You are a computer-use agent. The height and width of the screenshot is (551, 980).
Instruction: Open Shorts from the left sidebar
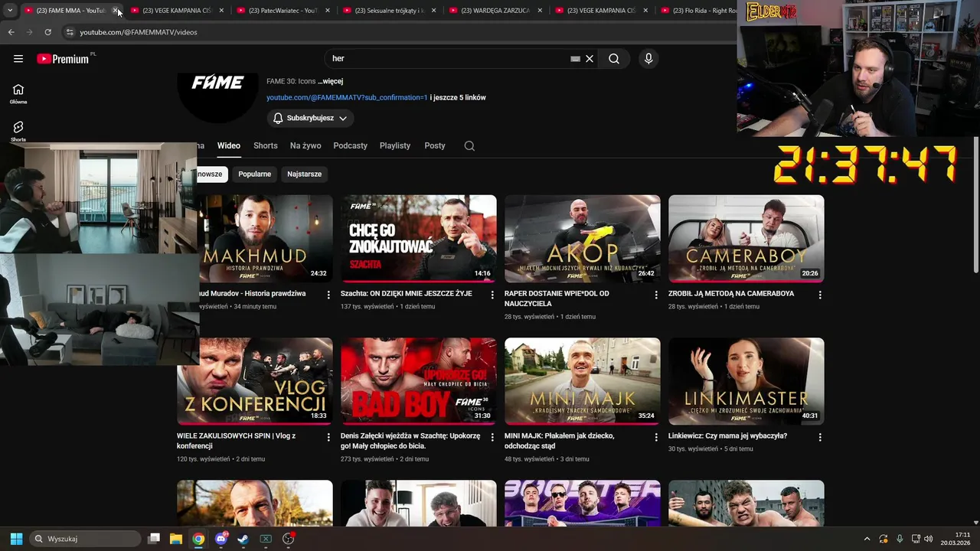18,131
